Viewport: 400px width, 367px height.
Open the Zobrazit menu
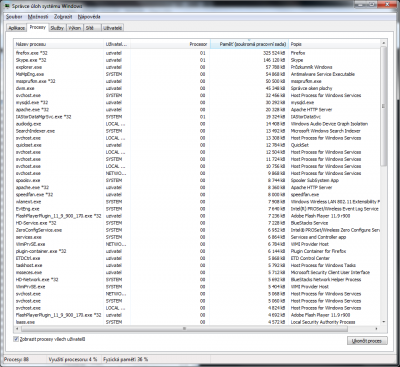click(63, 17)
